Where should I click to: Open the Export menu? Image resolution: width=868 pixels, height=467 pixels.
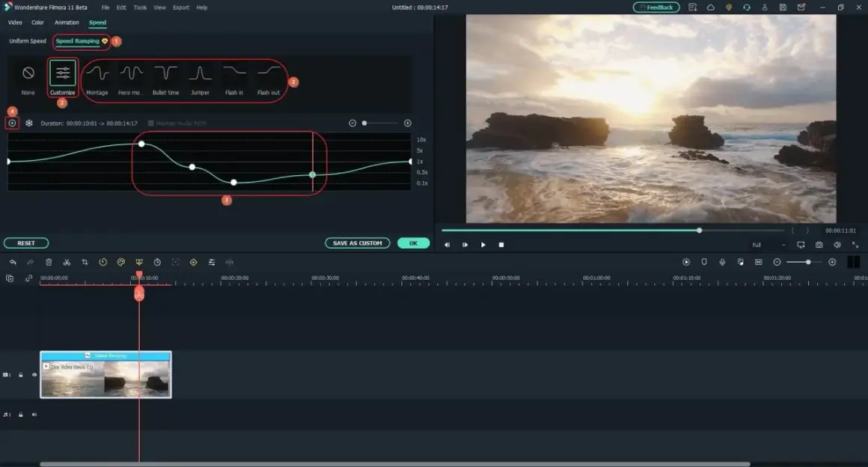pos(181,7)
